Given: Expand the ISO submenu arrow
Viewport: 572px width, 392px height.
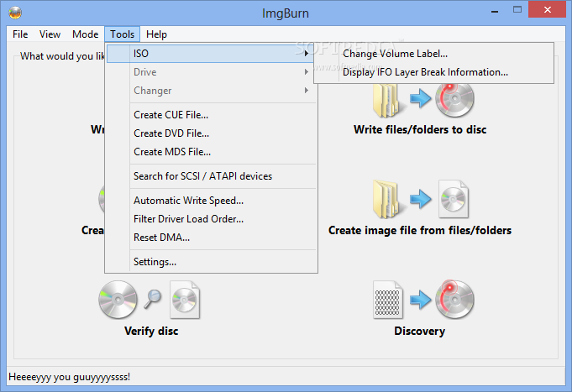Looking at the screenshot, I should click(307, 54).
